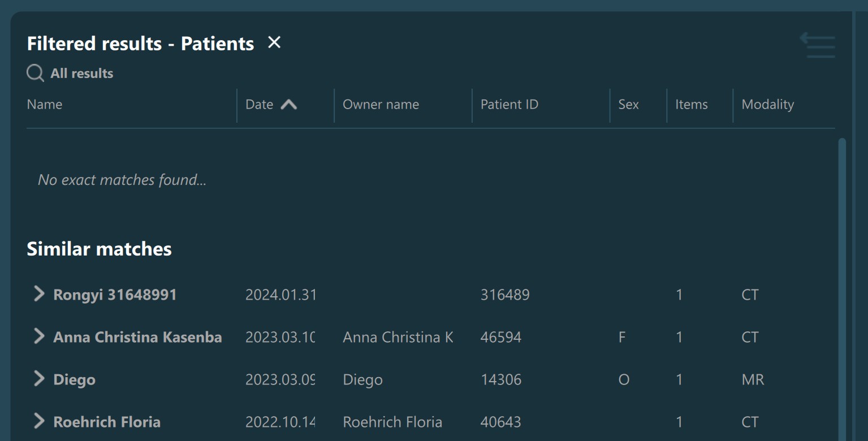Expand the Anna Christina Kasenba row

[x=39, y=336]
